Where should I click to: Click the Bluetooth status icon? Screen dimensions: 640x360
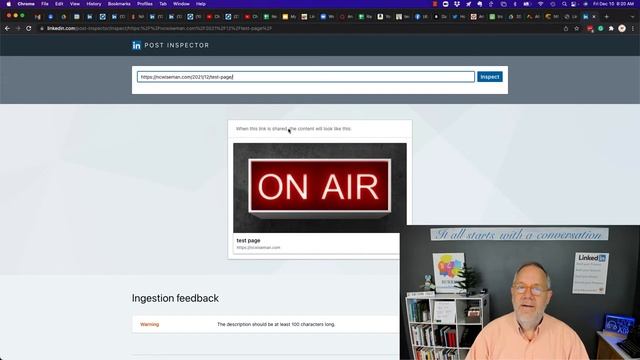(x=515, y=4)
